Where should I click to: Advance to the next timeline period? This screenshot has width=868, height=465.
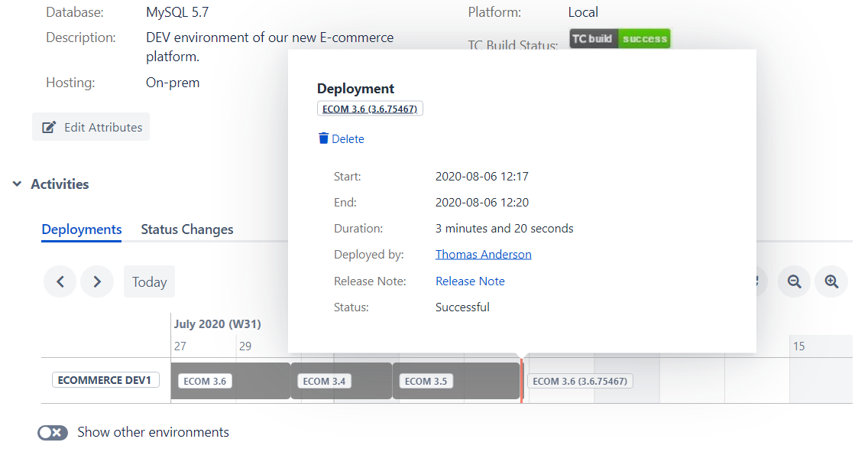(x=97, y=281)
